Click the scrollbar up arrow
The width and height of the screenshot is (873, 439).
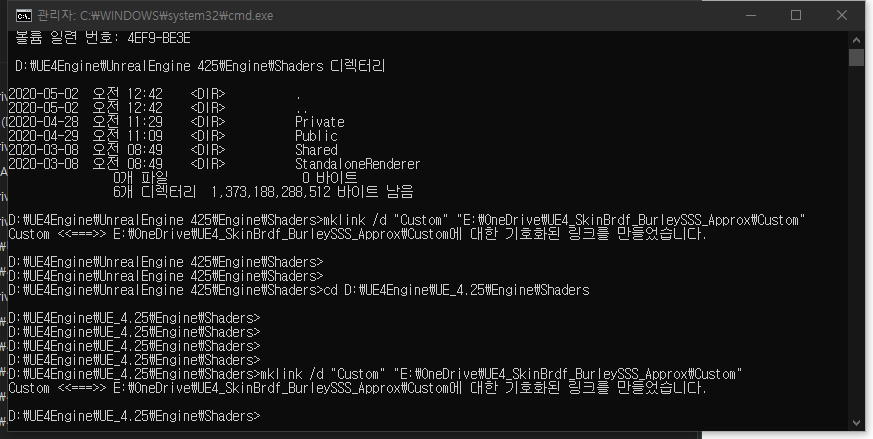point(856,39)
